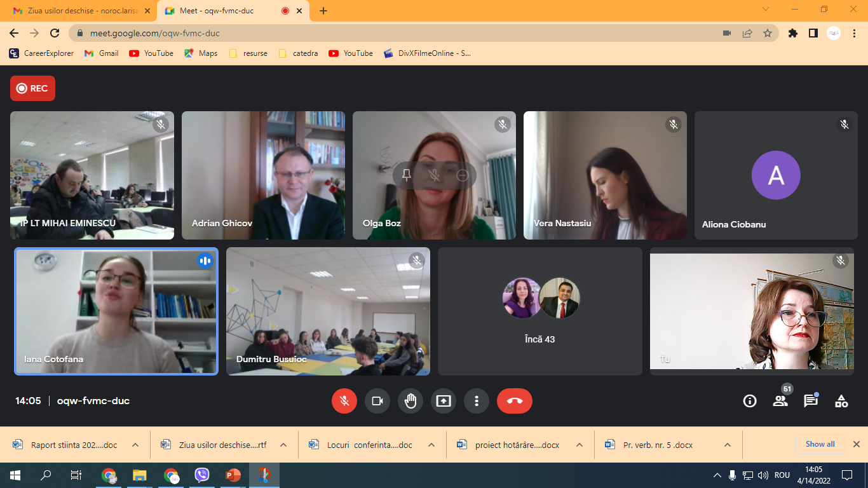Leave the call with the red hang-up button
Image resolution: width=868 pixels, height=488 pixels.
click(515, 401)
